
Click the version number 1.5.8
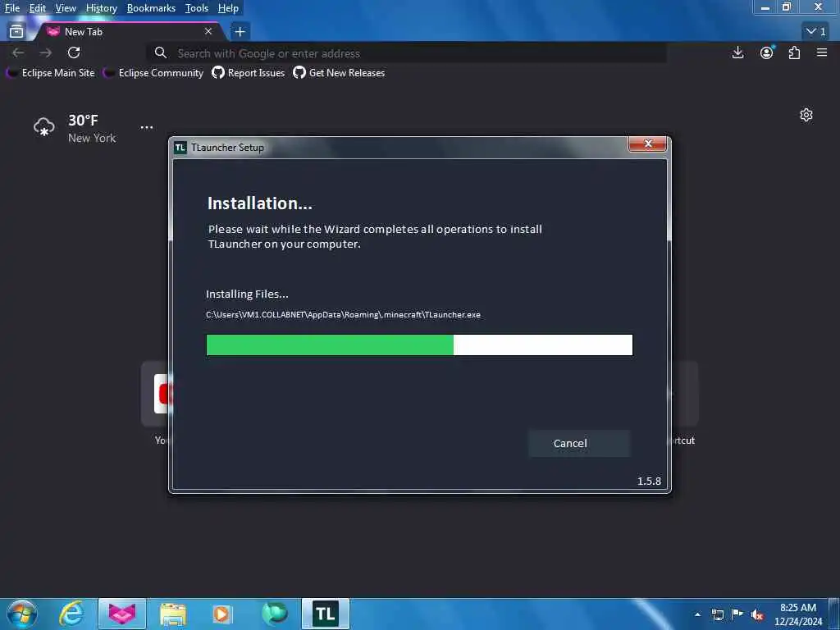tap(649, 481)
